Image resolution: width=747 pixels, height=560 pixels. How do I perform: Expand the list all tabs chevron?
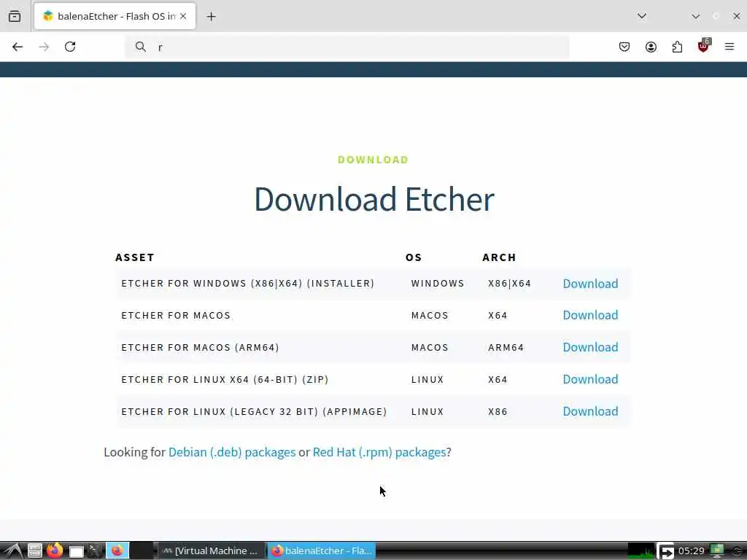tap(642, 16)
